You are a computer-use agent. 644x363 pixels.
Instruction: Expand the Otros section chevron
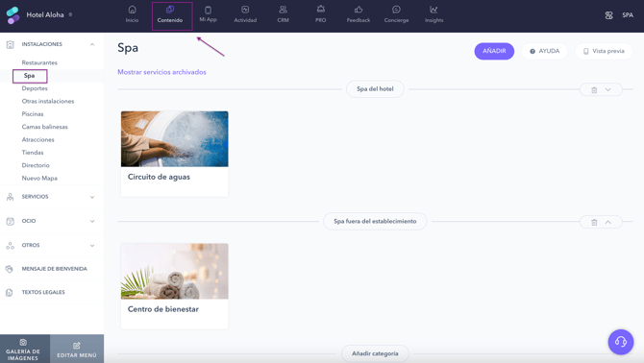click(x=92, y=245)
